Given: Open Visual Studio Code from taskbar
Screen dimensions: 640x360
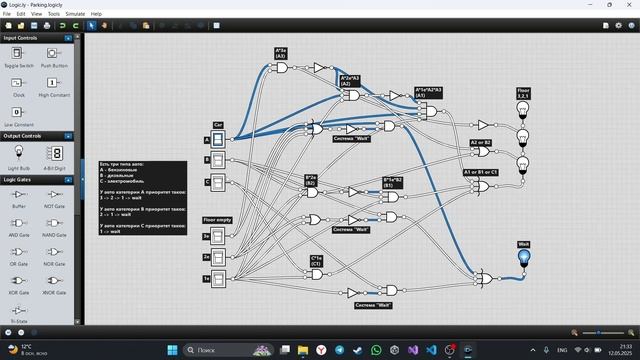Looking at the screenshot, I should (431, 350).
